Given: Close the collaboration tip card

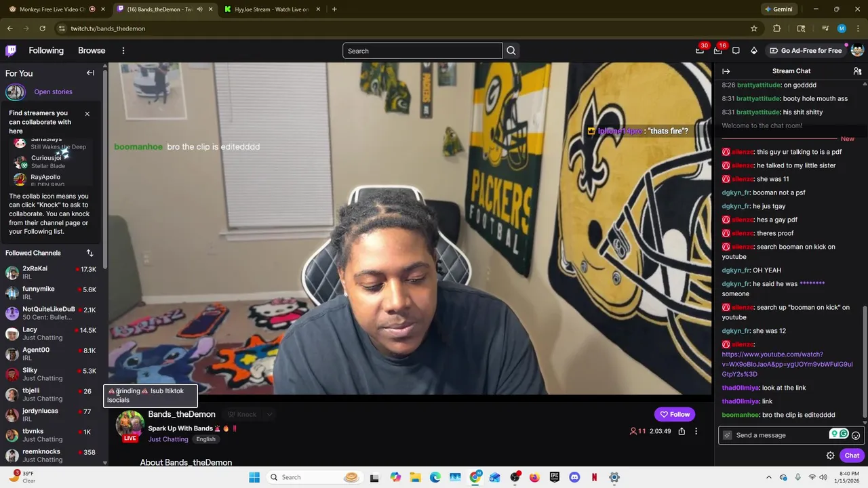Looking at the screenshot, I should 87,114.
